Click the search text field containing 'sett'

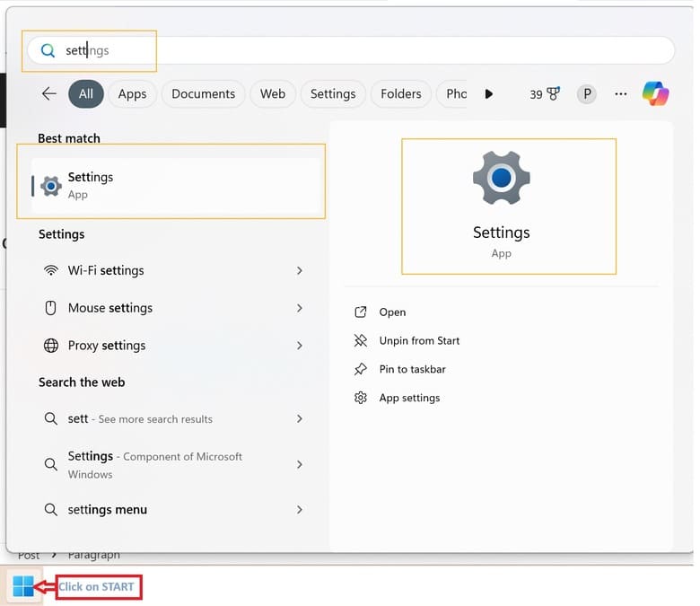[351, 50]
